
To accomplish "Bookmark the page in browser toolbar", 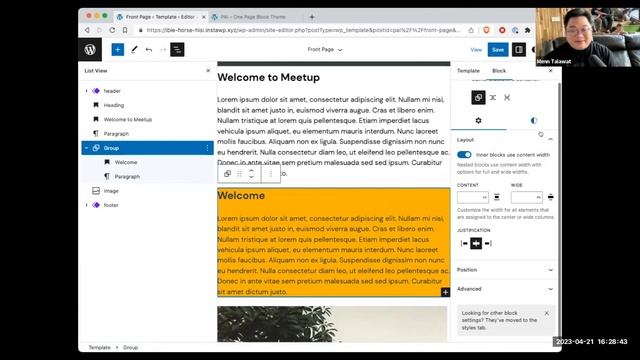I will [x=125, y=30].
